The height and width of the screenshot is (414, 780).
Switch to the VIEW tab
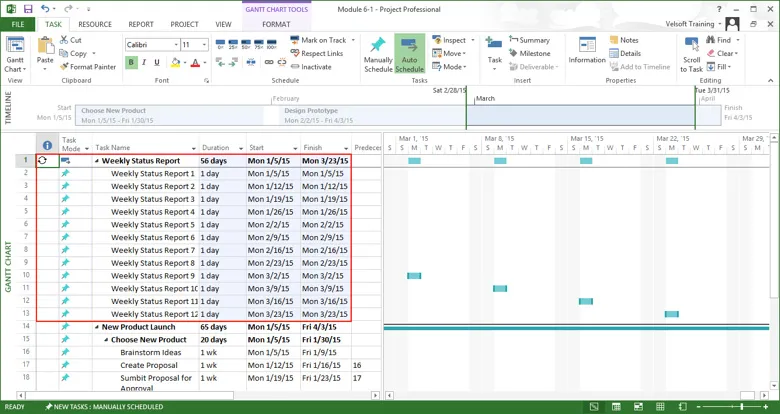223,24
